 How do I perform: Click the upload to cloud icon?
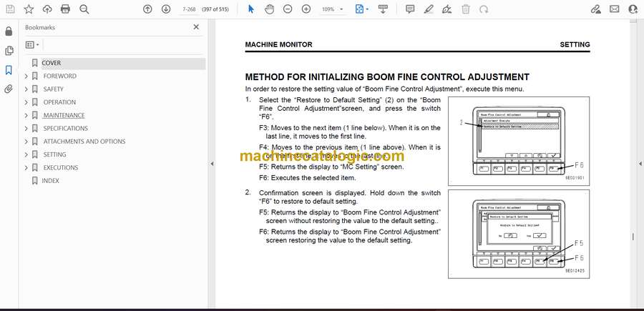(x=47, y=9)
